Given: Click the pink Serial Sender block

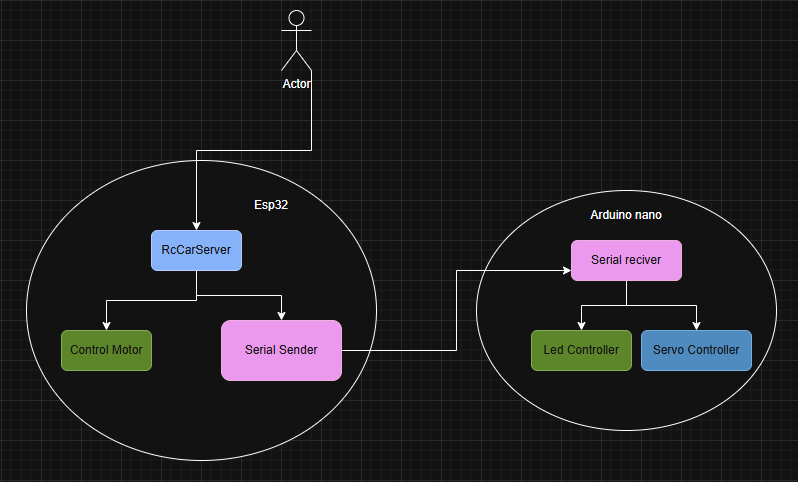Looking at the screenshot, I should coord(281,350).
